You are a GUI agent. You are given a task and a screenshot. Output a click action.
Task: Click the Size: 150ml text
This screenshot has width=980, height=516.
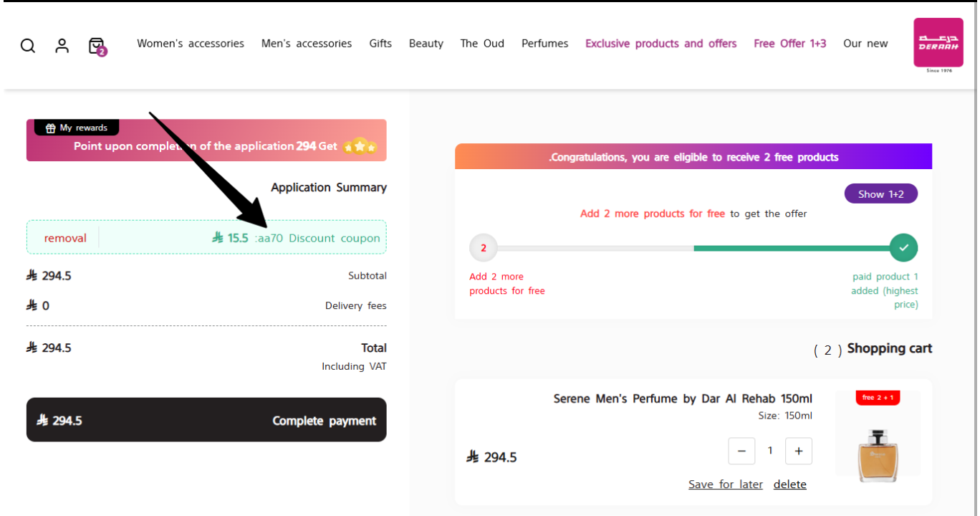785,416
